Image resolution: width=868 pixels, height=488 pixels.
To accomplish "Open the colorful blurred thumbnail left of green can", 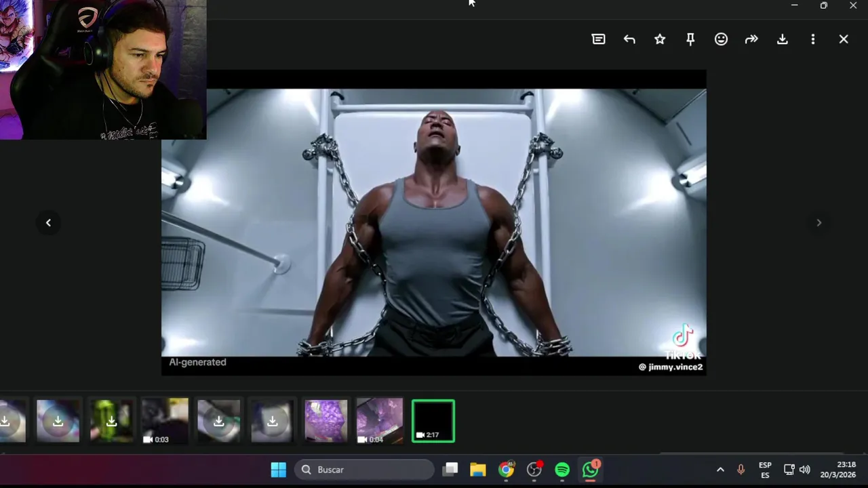I will tap(58, 421).
